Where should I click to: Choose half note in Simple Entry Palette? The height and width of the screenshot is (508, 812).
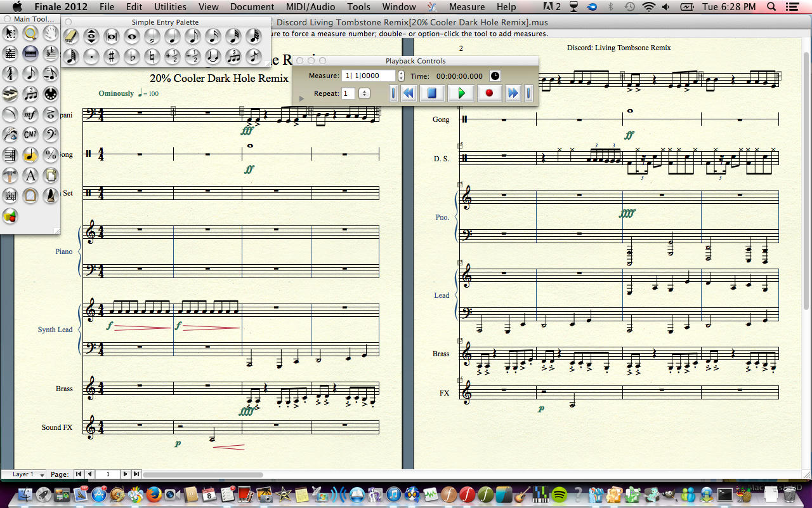pyautogui.click(x=152, y=36)
